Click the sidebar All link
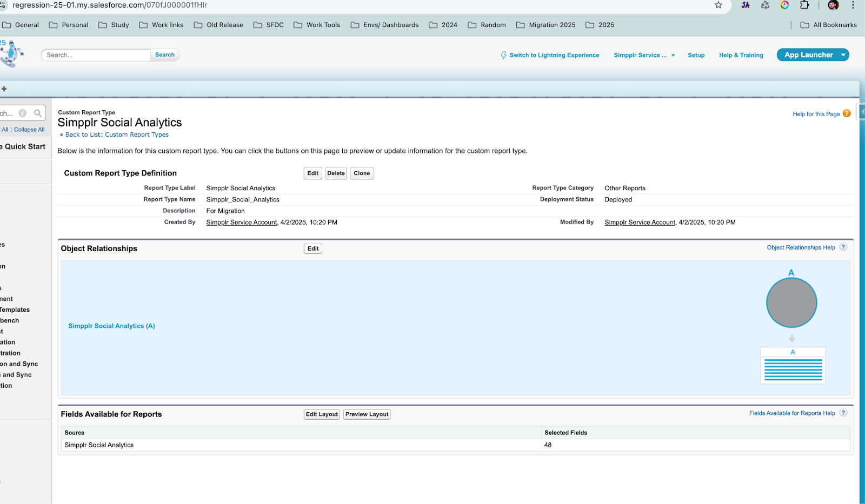 (x=5, y=130)
